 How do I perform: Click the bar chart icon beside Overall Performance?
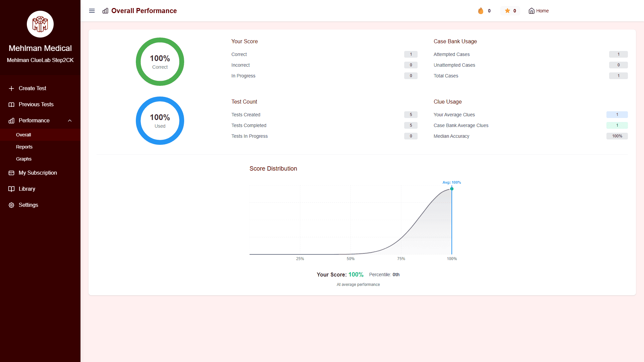pyautogui.click(x=105, y=11)
